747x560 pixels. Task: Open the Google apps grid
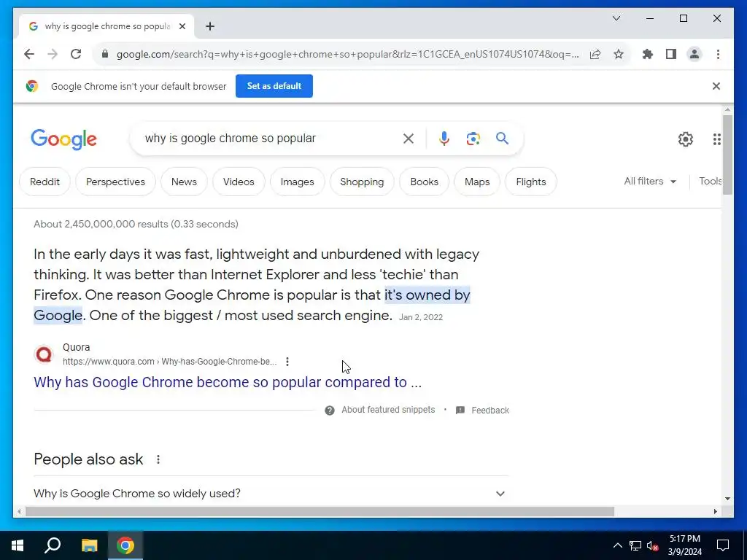[x=716, y=139]
